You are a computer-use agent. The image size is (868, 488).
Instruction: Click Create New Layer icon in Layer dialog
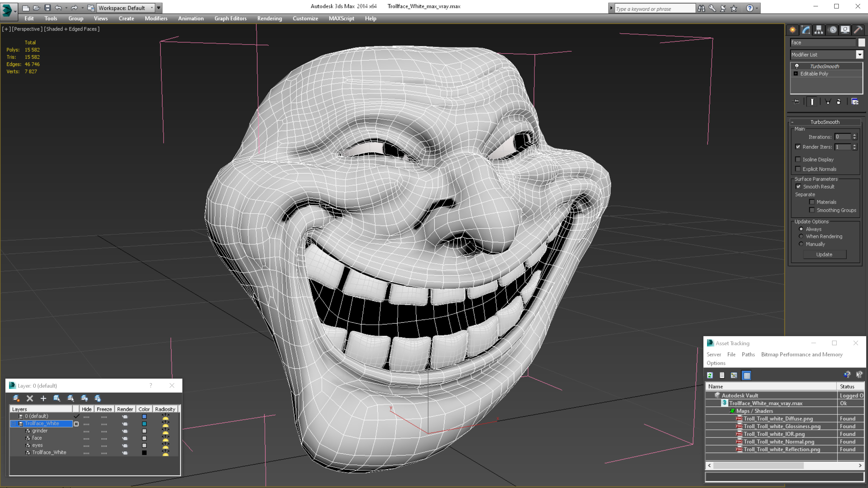click(x=16, y=399)
